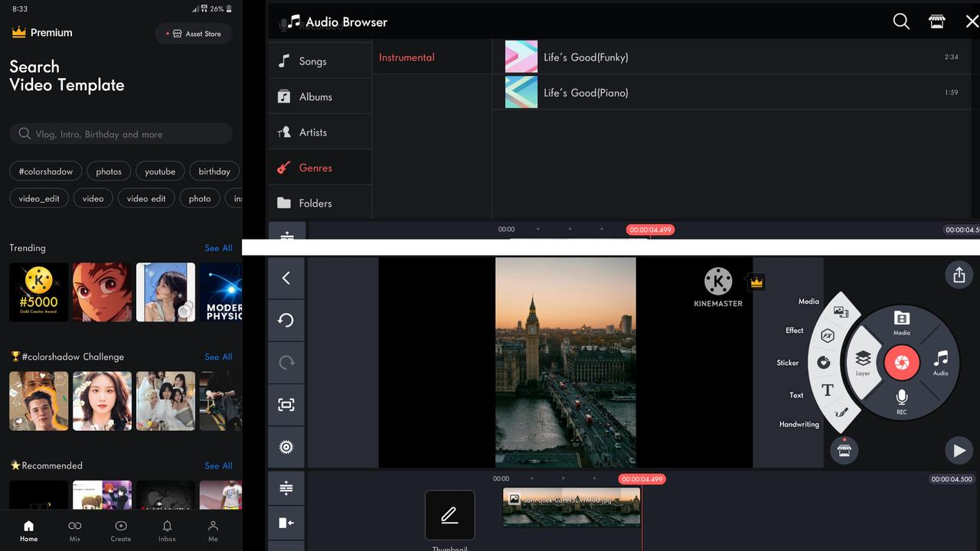
Task: Tap the red camera shutter on the wheel
Action: click(902, 363)
